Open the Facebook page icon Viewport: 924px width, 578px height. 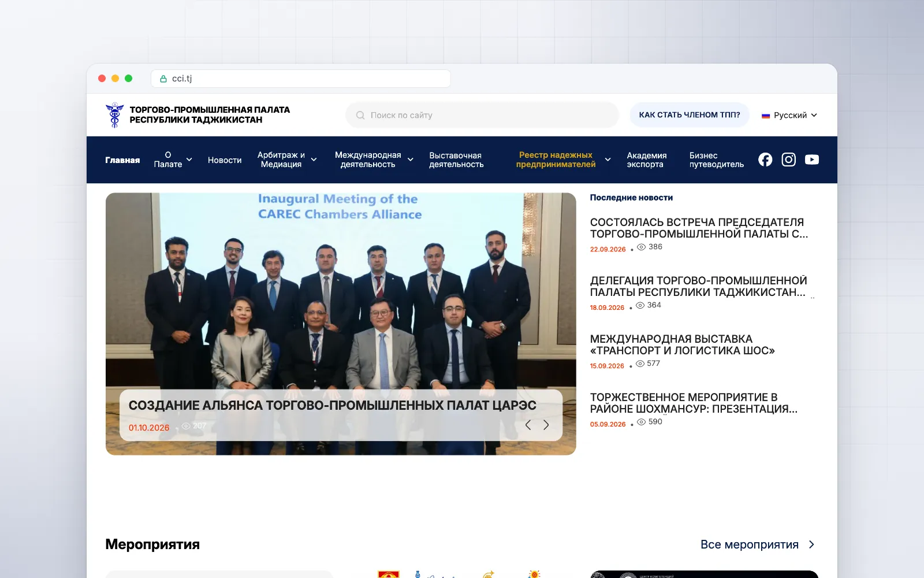pyautogui.click(x=765, y=160)
